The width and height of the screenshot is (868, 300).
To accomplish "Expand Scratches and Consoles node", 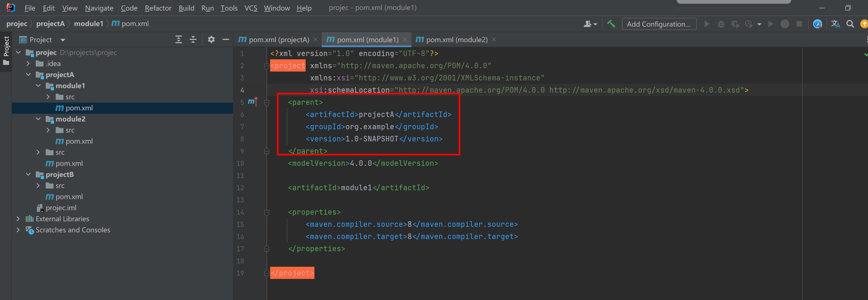I will (x=19, y=230).
